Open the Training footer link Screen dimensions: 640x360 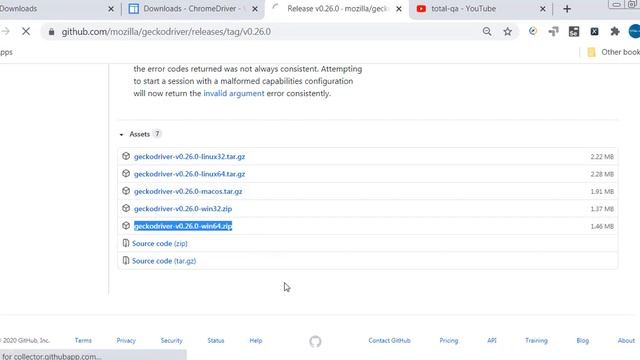click(x=536, y=340)
